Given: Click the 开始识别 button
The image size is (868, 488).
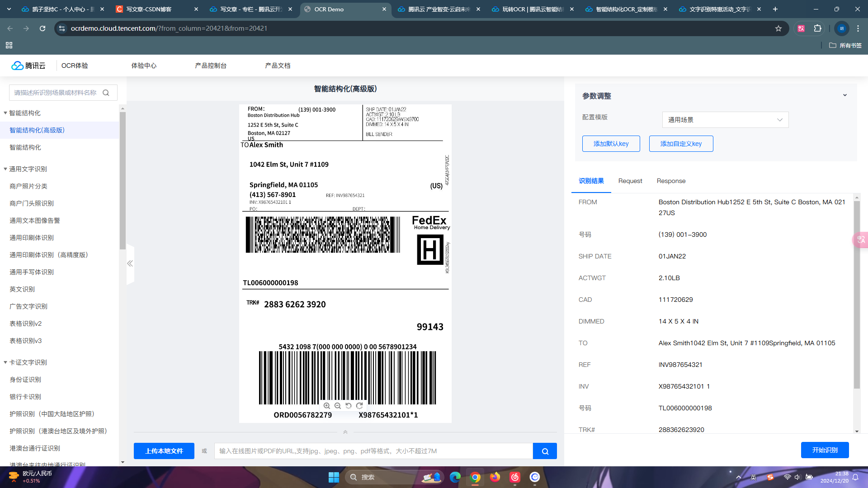Looking at the screenshot, I should coord(825,450).
